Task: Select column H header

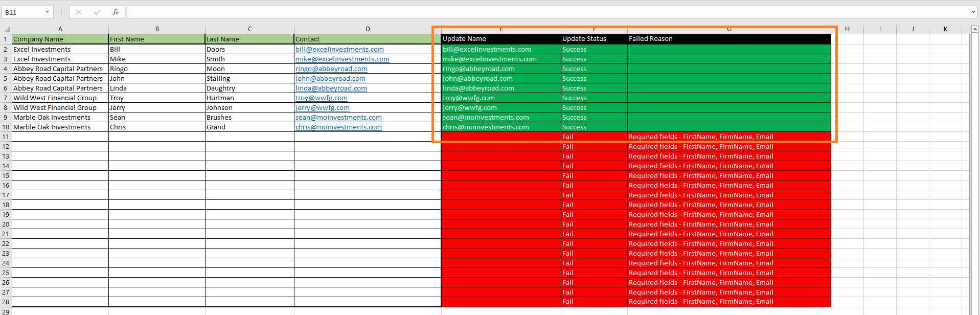Action: coord(847,29)
